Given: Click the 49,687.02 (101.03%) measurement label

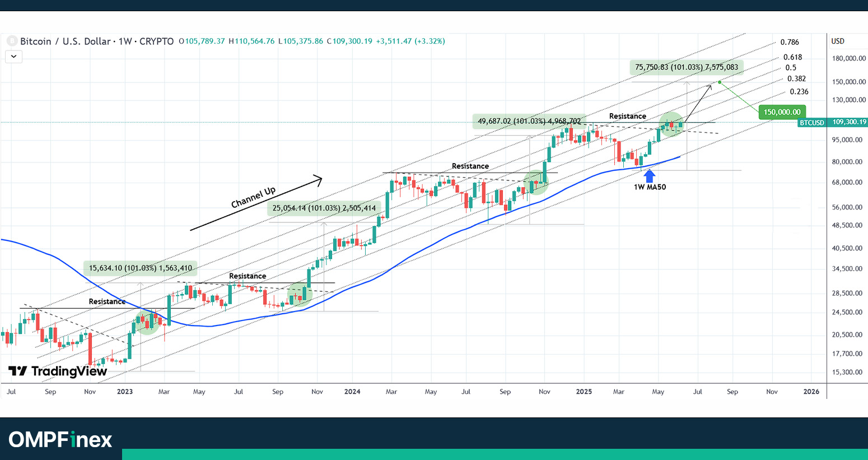Looking at the screenshot, I should (x=529, y=121).
